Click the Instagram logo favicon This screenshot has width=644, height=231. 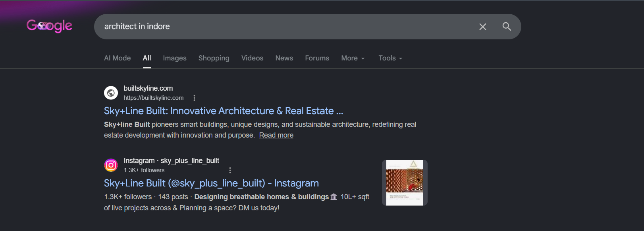coord(111,165)
